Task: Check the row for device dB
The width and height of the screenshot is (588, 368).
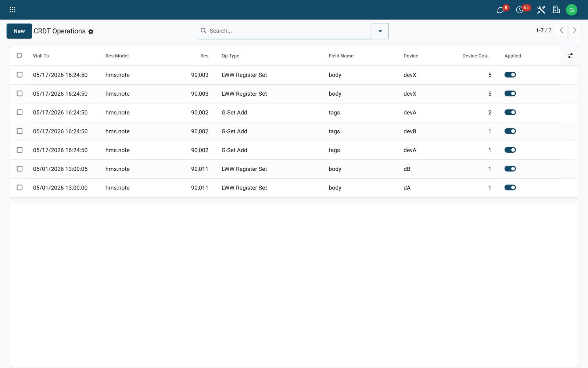Action: pos(19,169)
